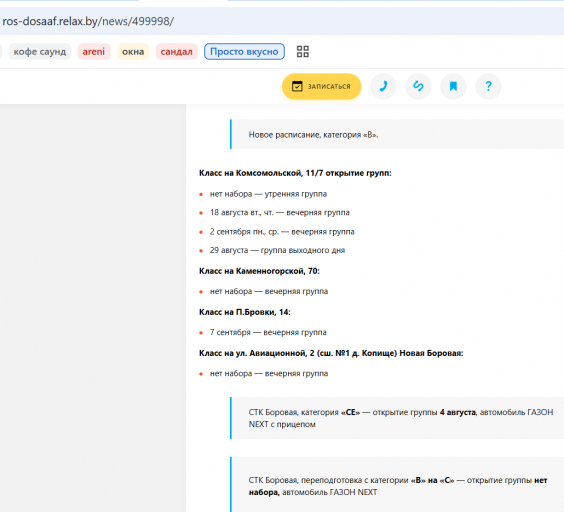
Task: Click the browser address bar URL
Action: click(x=88, y=21)
